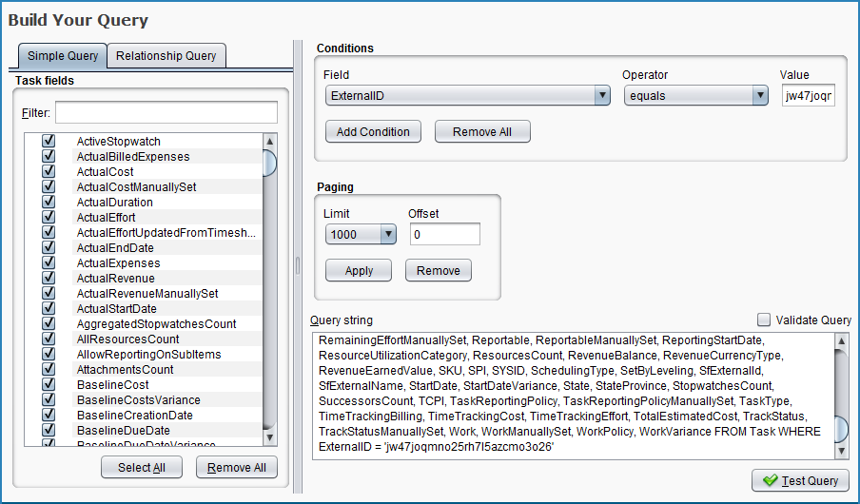
Task: Click the paging Apply button
Action: pyautogui.click(x=359, y=271)
